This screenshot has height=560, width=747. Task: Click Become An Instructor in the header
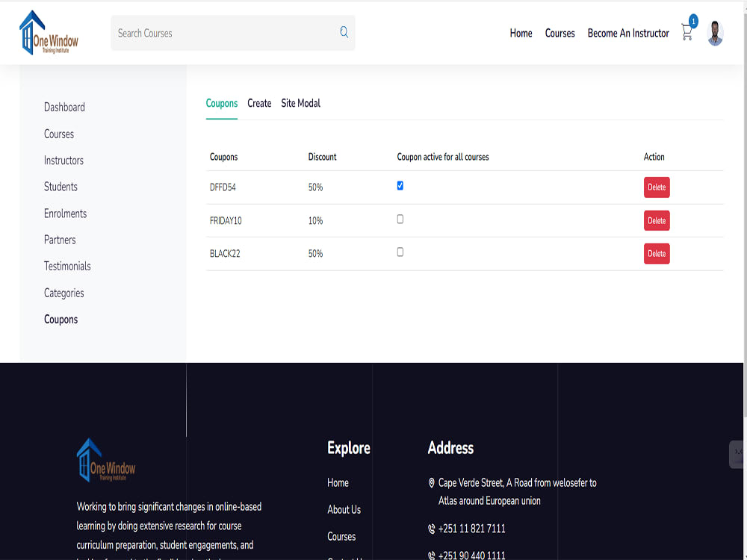click(628, 33)
